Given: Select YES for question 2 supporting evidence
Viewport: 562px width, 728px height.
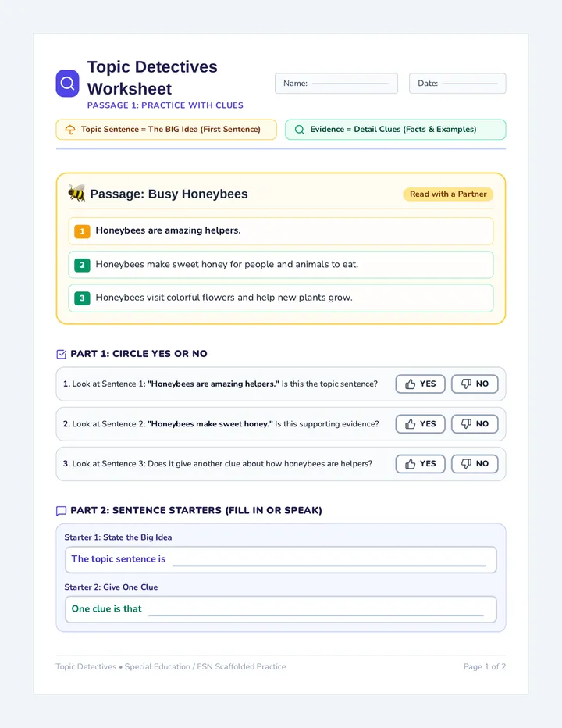Looking at the screenshot, I should [421, 424].
